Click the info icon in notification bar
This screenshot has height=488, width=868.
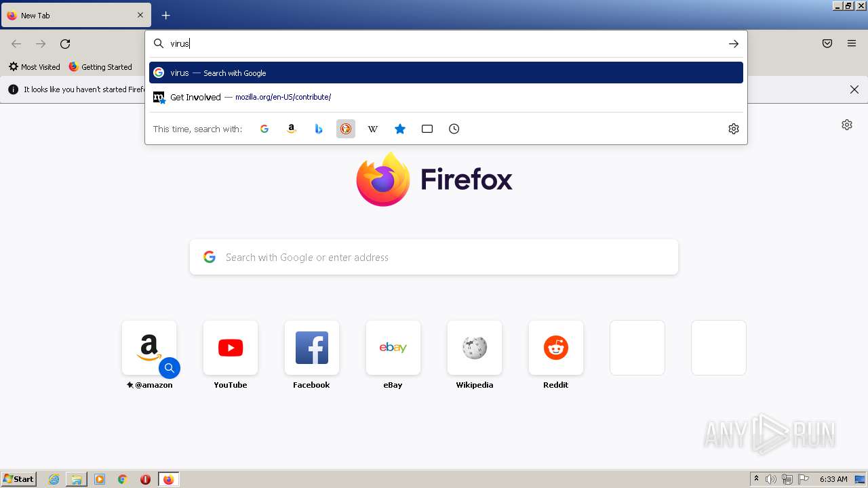pos(13,89)
